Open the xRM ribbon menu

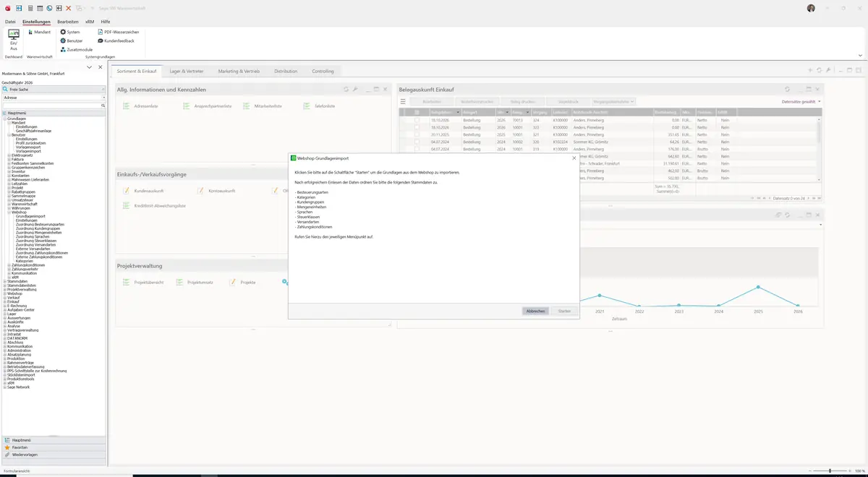click(x=90, y=22)
